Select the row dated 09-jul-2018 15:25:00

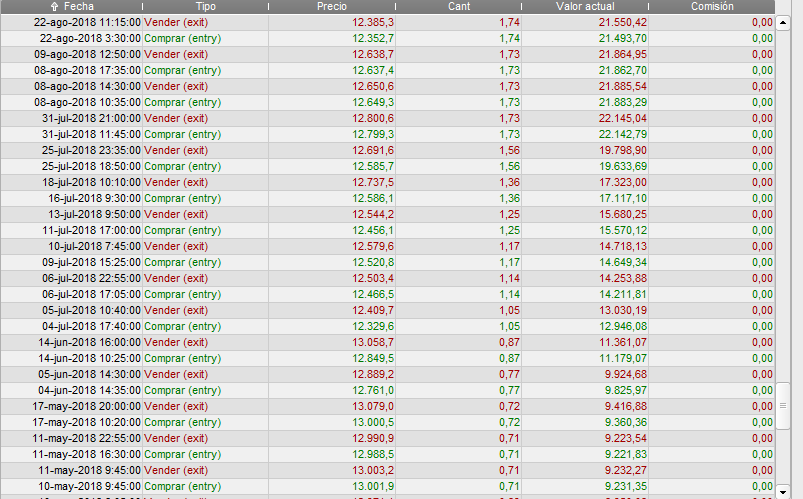point(387,262)
